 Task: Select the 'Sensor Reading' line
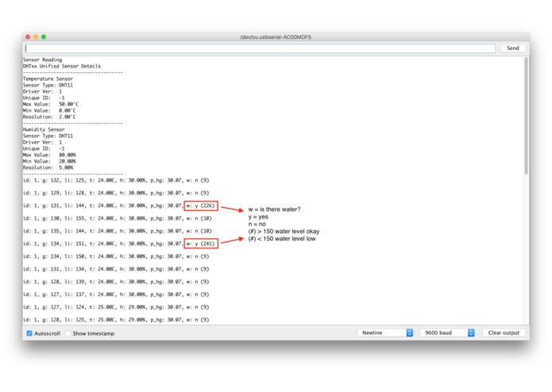pos(43,60)
